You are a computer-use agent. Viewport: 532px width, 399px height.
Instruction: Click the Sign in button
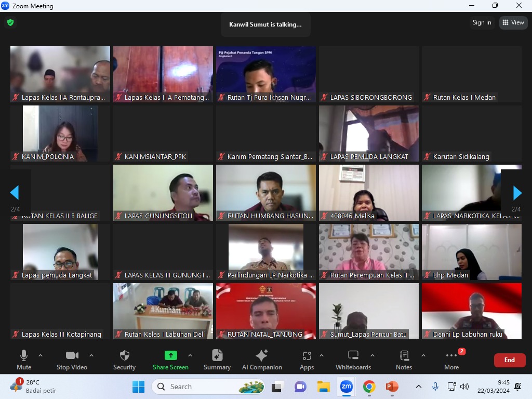point(482,22)
